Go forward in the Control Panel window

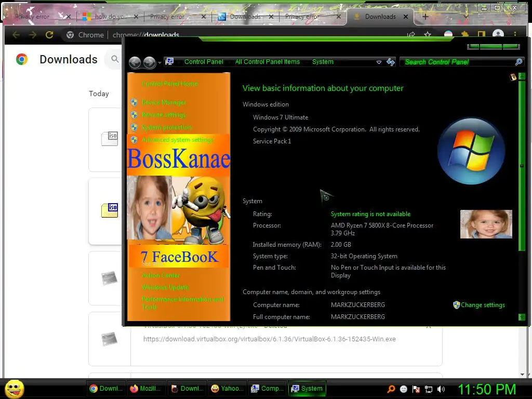149,62
